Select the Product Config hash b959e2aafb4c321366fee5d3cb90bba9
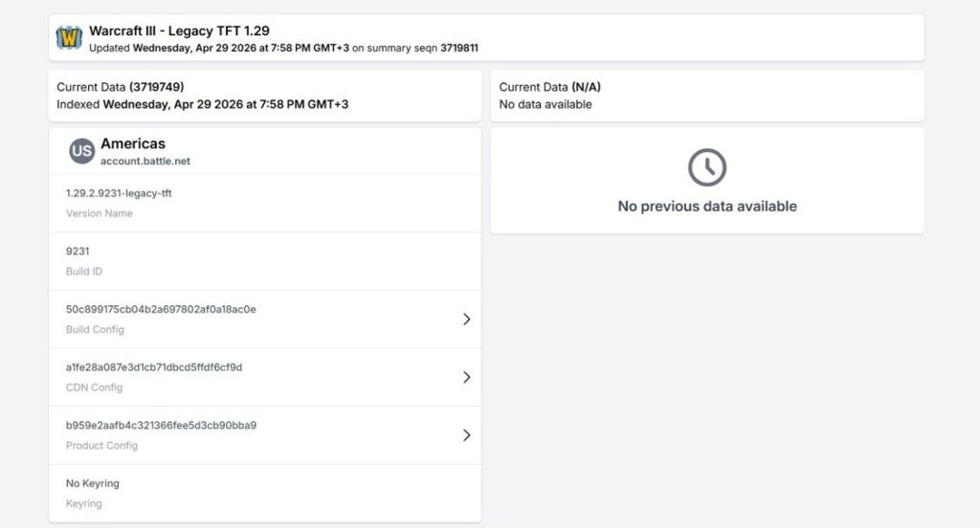This screenshot has height=528, width=980. 161,426
